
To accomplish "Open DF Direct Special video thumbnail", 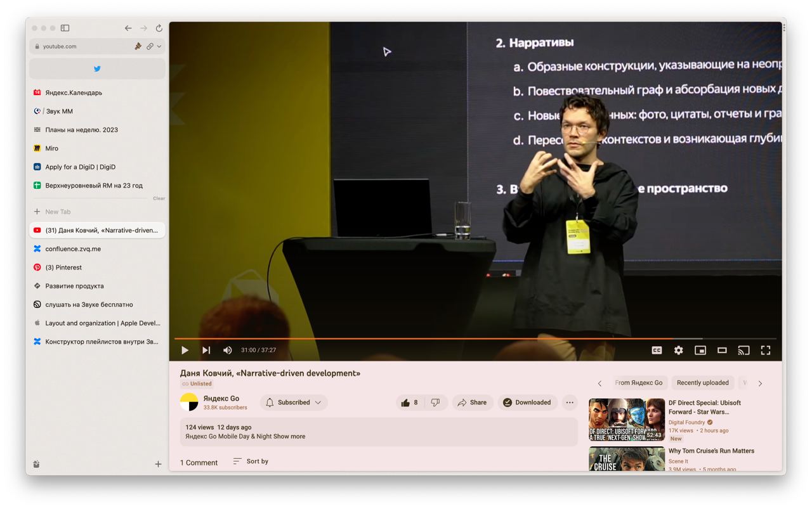I will [x=627, y=420].
